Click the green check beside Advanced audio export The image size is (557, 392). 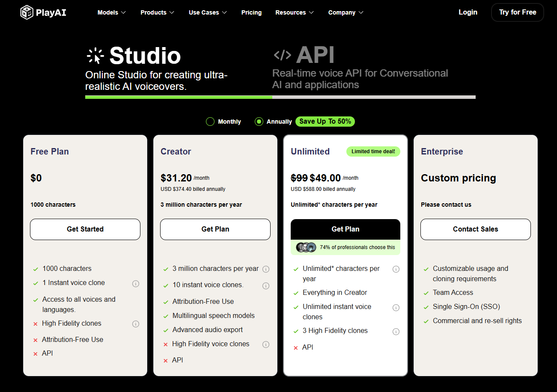[x=166, y=330]
